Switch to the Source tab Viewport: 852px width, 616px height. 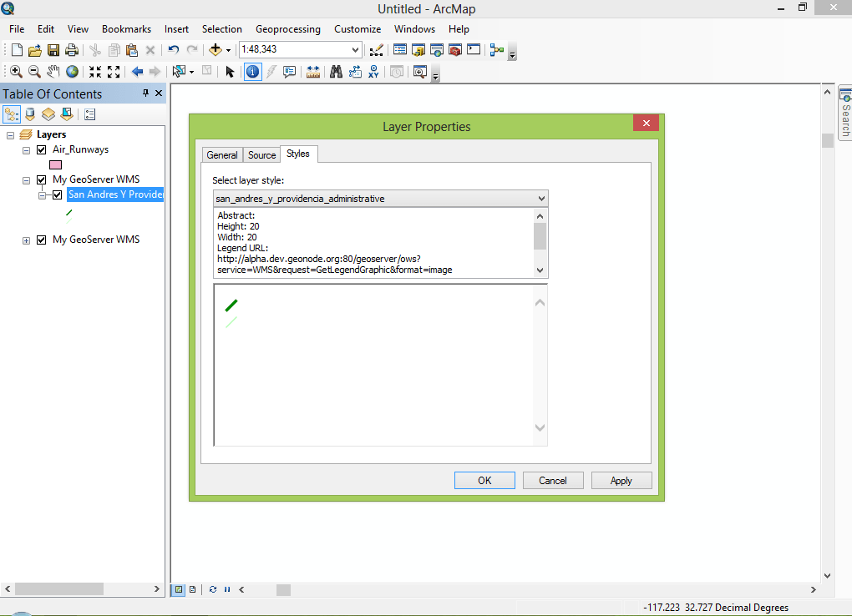(x=262, y=154)
